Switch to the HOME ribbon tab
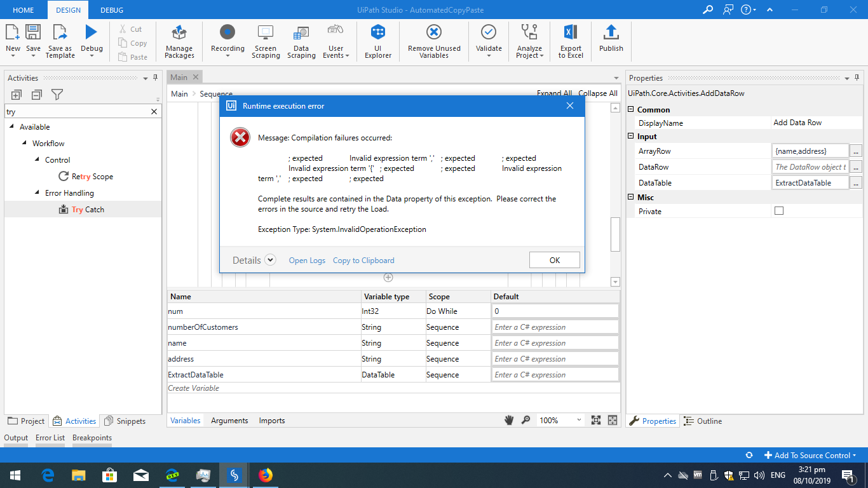The width and height of the screenshot is (868, 488). click(x=24, y=10)
